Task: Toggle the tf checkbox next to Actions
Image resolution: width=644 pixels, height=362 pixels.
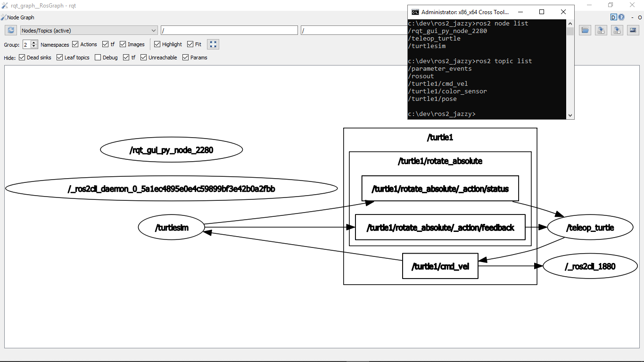Action: click(105, 44)
